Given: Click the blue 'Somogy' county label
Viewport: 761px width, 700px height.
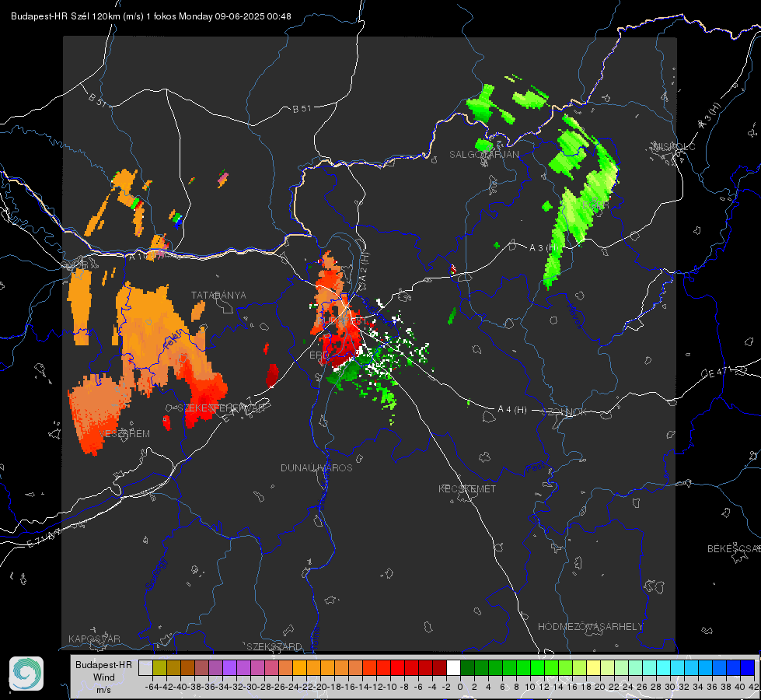Looking at the screenshot, I should pos(155,574).
